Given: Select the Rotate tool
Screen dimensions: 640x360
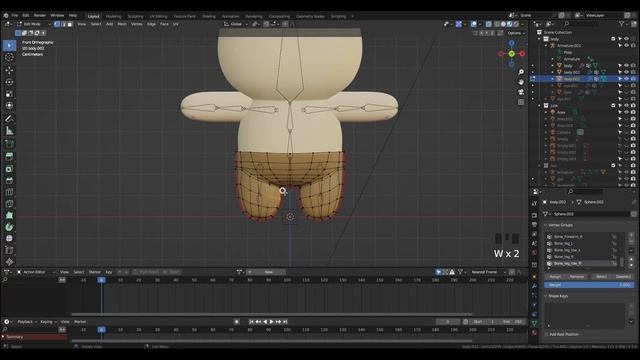Looking at the screenshot, I should (x=9, y=82).
